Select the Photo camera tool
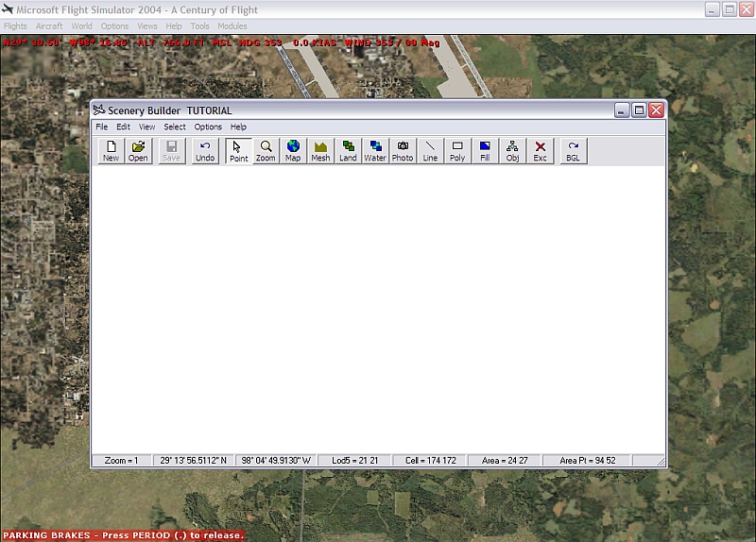 403,151
